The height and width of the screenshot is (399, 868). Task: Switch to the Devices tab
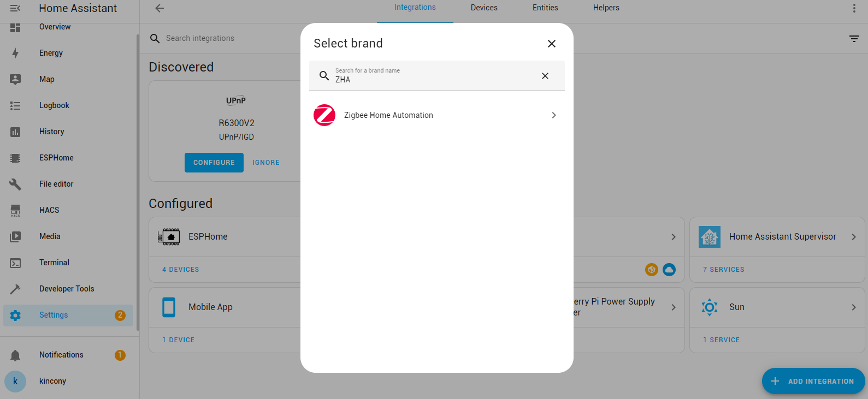click(x=484, y=8)
